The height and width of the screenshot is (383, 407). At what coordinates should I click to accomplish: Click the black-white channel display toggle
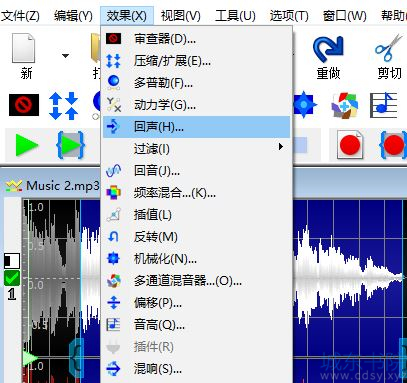(x=12, y=261)
